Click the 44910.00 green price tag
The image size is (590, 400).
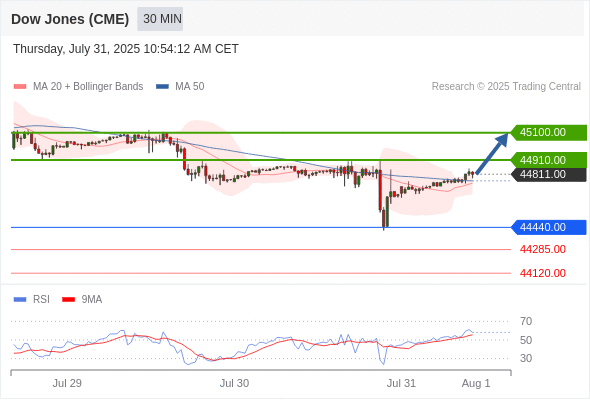pos(549,160)
